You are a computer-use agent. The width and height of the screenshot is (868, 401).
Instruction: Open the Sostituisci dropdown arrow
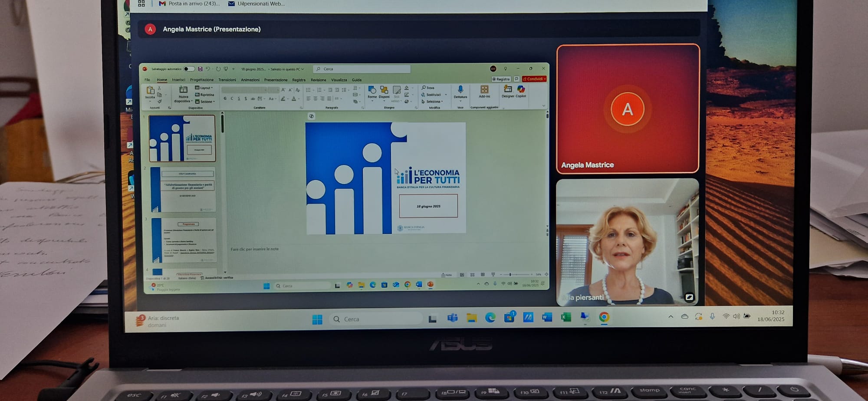coord(446,95)
